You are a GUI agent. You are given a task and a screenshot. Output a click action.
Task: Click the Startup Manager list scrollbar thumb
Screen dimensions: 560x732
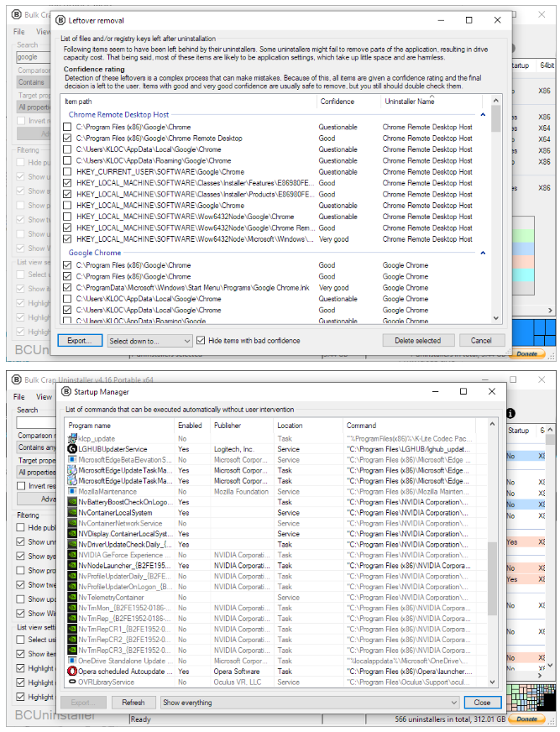[492, 578]
